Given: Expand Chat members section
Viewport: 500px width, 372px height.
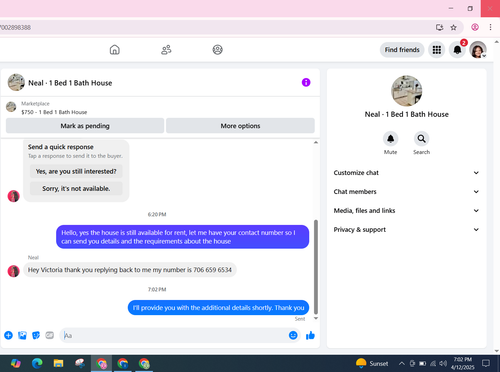Looking at the screenshot, I should [x=407, y=192].
